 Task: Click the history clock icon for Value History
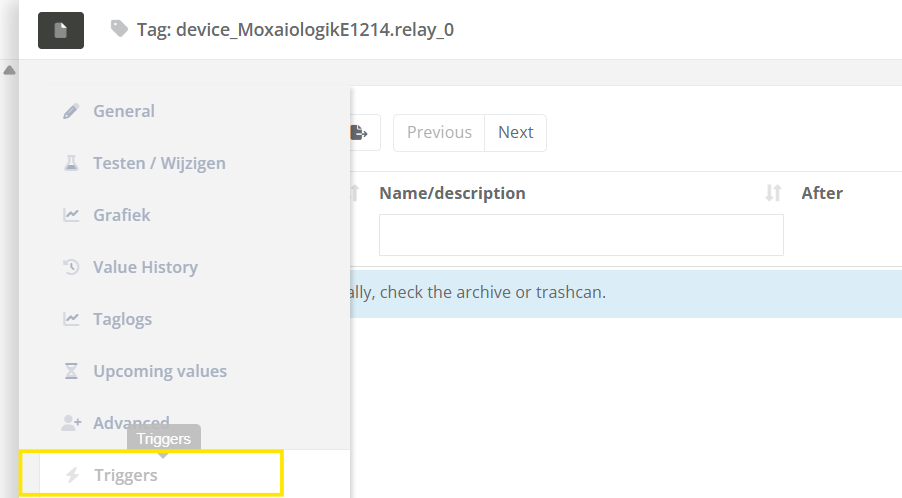tap(71, 267)
